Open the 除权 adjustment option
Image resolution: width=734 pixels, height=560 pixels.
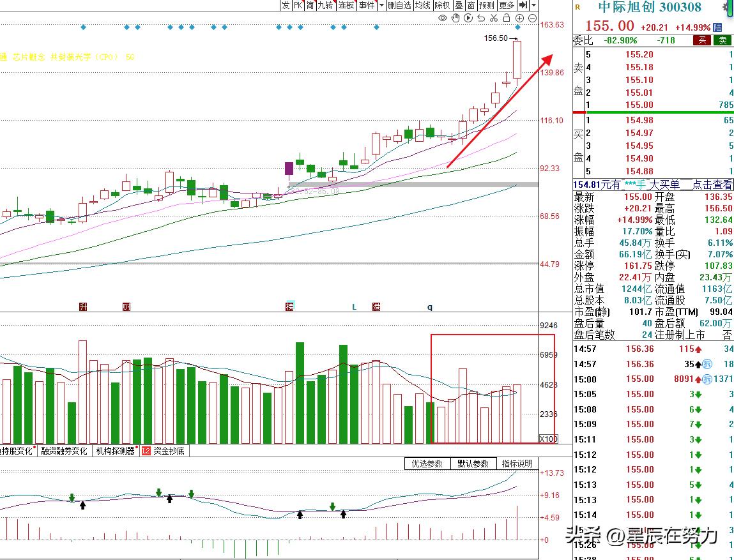pyautogui.click(x=442, y=5)
